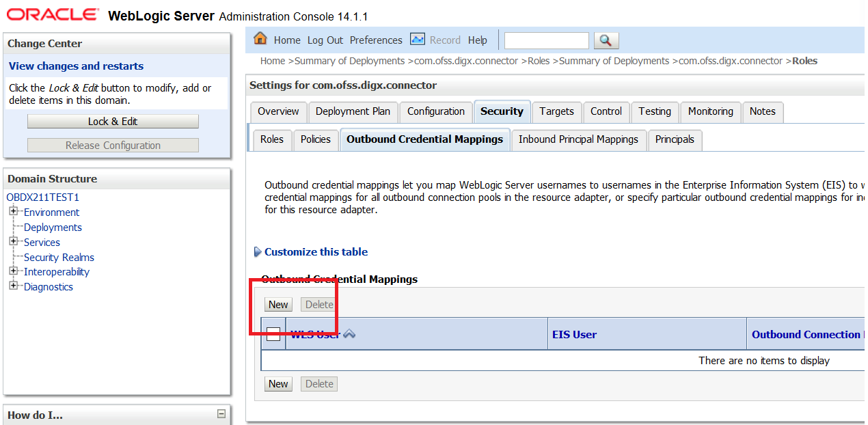This screenshot has width=868, height=425.
Task: Click the New button below the table
Action: pyautogui.click(x=278, y=384)
